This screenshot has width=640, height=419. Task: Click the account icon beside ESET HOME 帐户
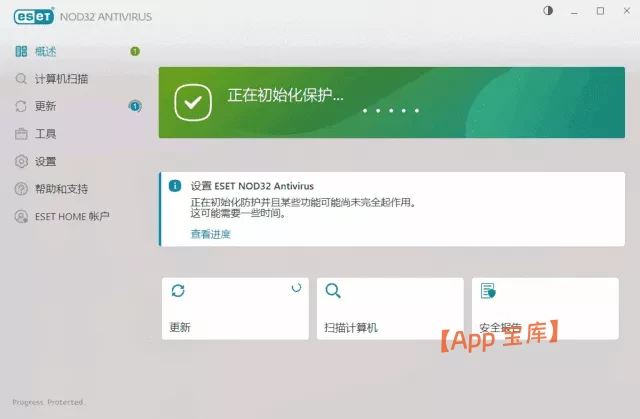tap(21, 216)
